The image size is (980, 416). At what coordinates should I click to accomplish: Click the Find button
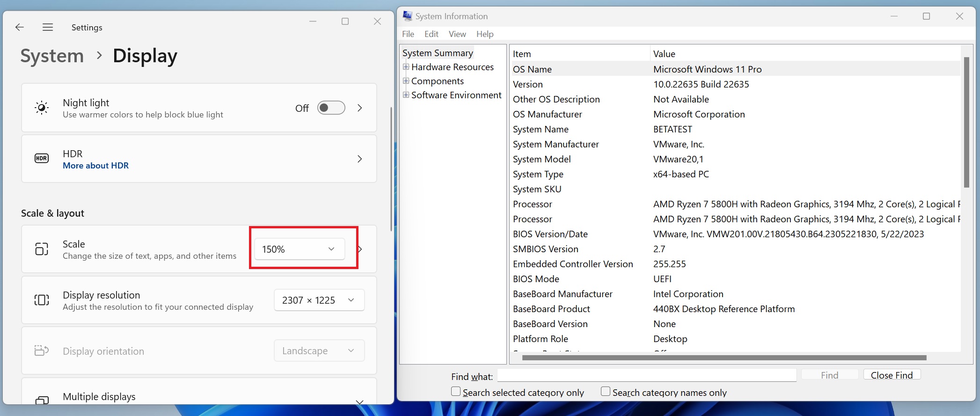829,375
